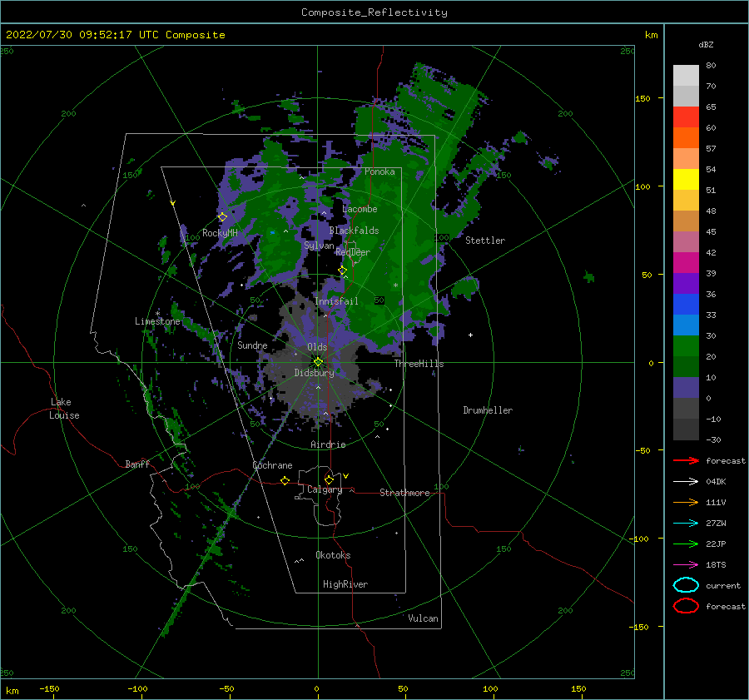Image resolution: width=749 pixels, height=700 pixels.
Task: Click the RedDeer city label
Action: coord(353,252)
